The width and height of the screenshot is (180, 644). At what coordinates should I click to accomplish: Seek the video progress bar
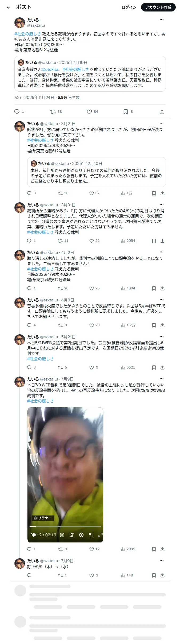65,526
